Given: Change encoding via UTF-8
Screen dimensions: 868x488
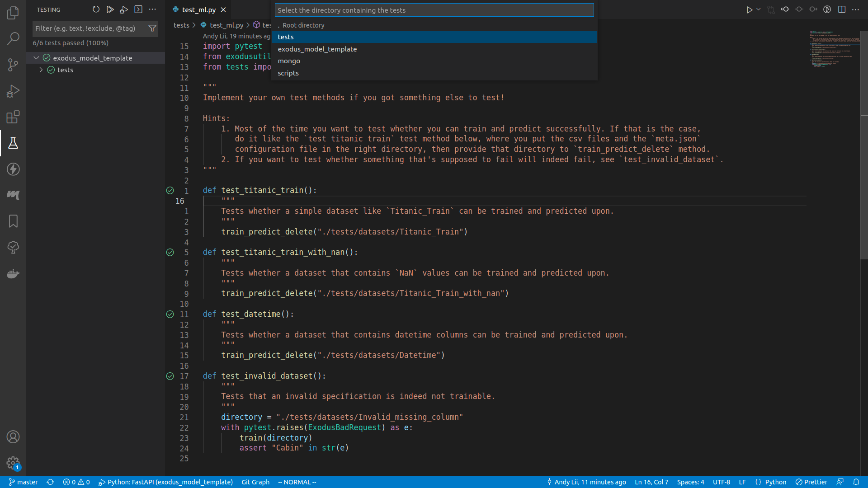Looking at the screenshot, I should click(x=722, y=482).
